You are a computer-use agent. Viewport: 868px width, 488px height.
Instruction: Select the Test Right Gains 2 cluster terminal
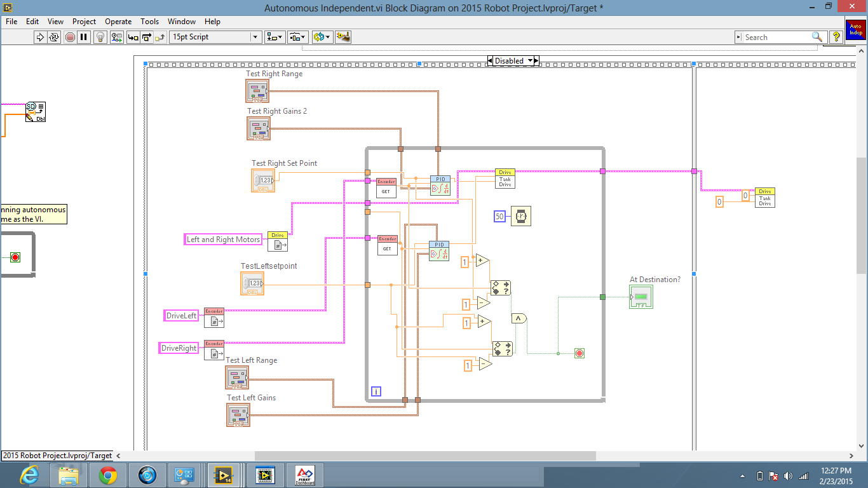(x=259, y=128)
